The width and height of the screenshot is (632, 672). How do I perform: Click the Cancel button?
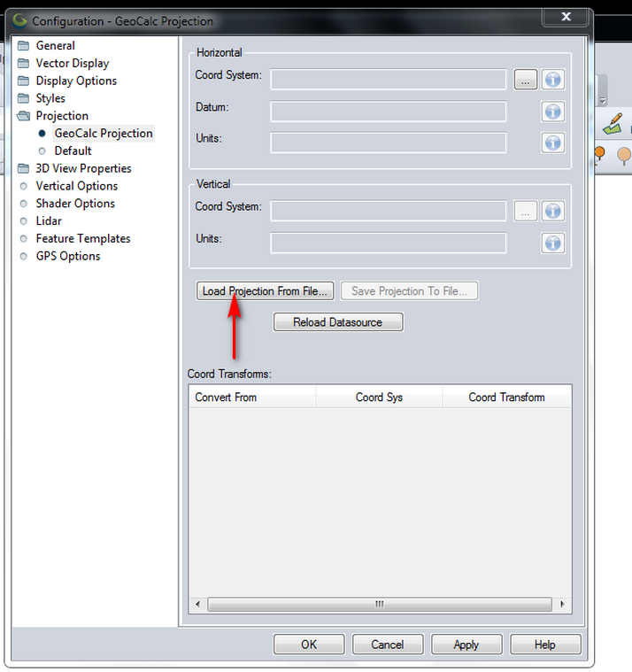(388, 645)
